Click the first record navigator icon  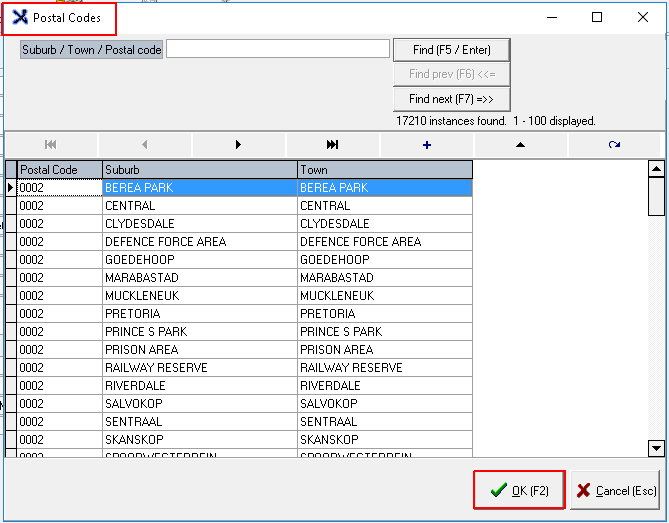coord(51,145)
